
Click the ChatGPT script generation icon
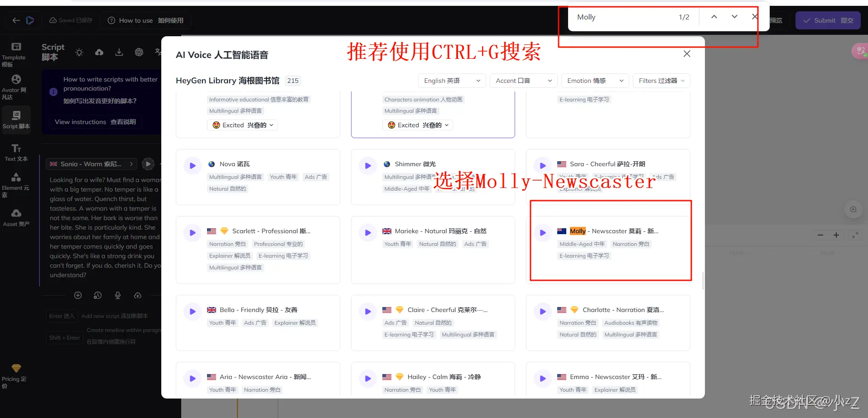139,52
